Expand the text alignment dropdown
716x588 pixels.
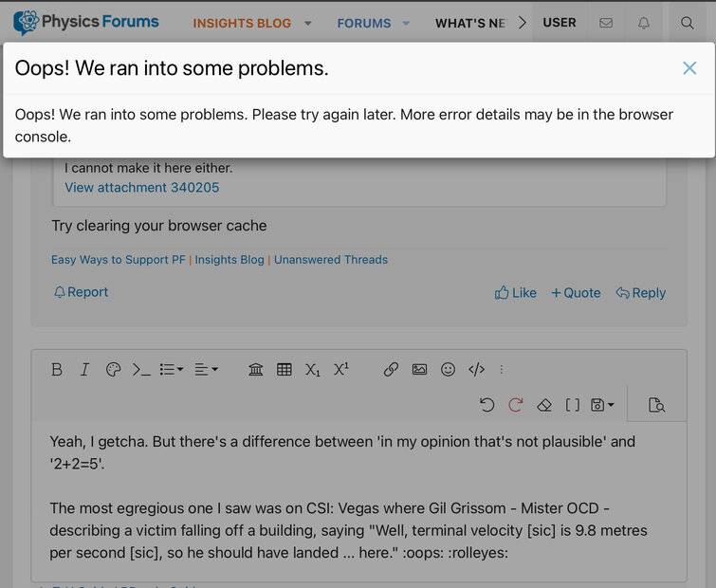(x=206, y=370)
